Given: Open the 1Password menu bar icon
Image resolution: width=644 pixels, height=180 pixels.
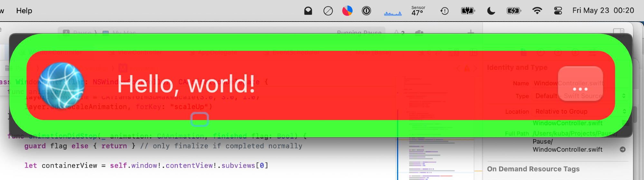Looking at the screenshot, I should [366, 11].
